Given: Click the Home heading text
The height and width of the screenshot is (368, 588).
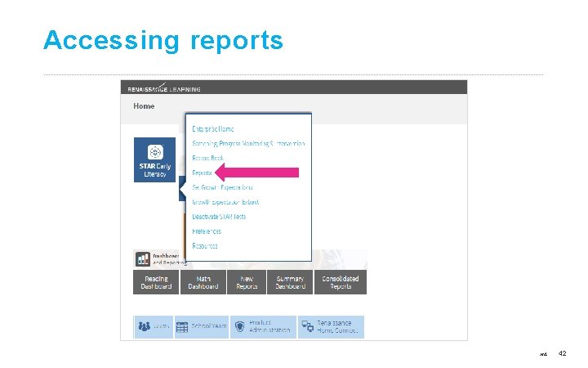Looking at the screenshot, I should [144, 106].
